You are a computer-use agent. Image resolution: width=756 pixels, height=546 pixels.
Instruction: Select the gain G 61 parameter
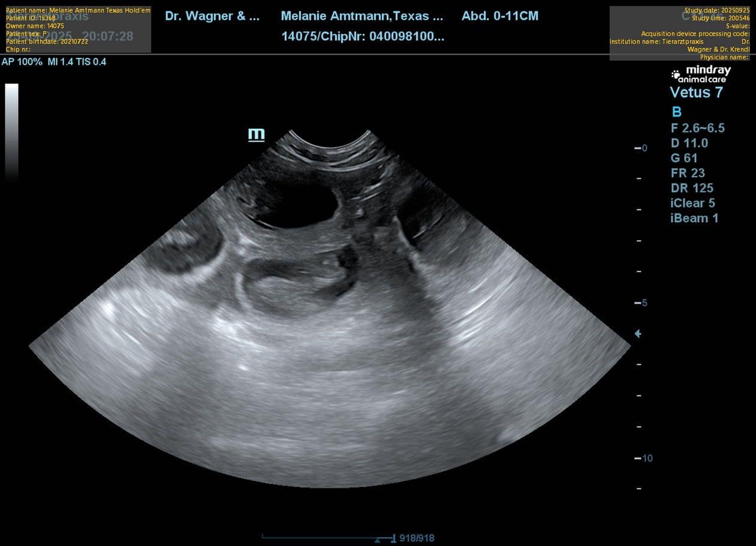tap(684, 158)
